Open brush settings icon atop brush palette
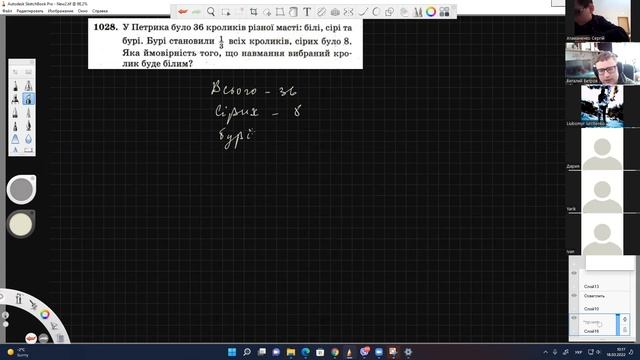The height and width of the screenshot is (360, 640). click(x=16, y=72)
